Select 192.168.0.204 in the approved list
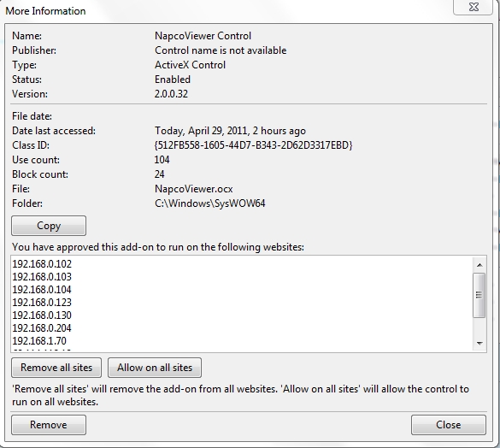Viewport: 500px width, 448px height. point(42,328)
